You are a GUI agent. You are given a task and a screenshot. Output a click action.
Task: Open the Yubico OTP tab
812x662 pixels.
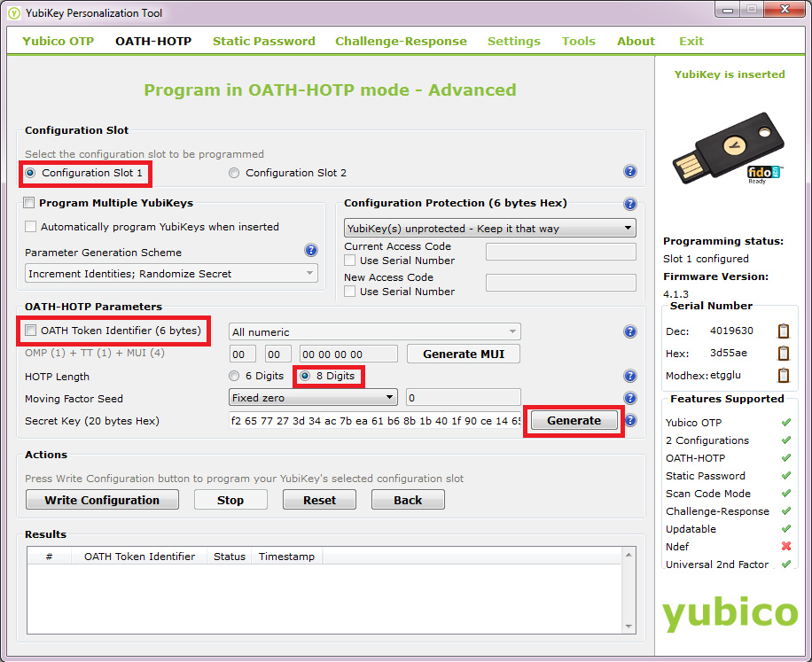58,42
